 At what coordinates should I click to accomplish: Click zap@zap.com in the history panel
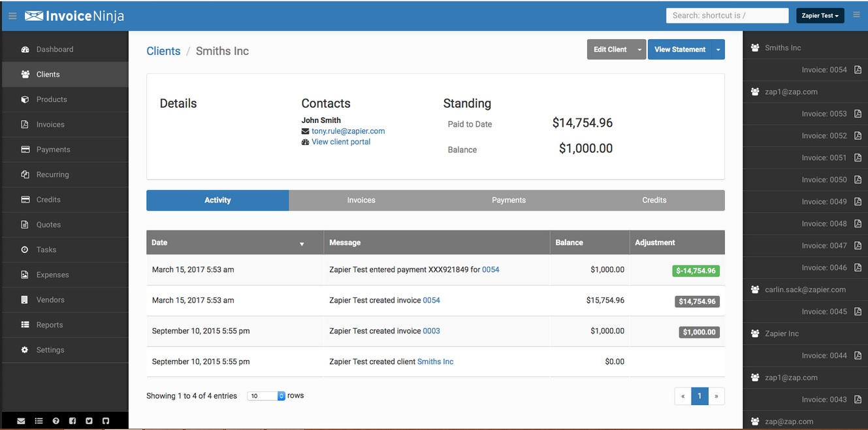tap(789, 422)
